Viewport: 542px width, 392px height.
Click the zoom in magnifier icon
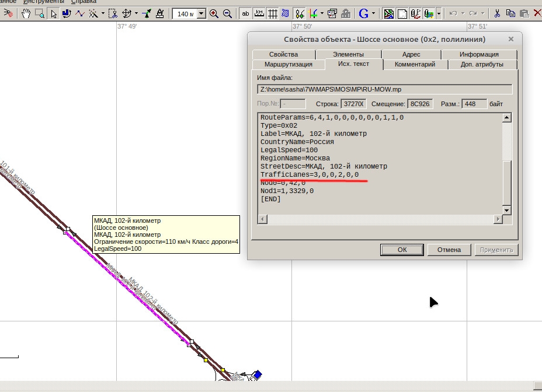(x=214, y=13)
